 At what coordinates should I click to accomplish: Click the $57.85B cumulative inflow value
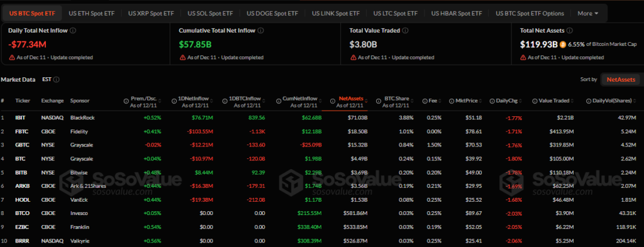tap(195, 44)
